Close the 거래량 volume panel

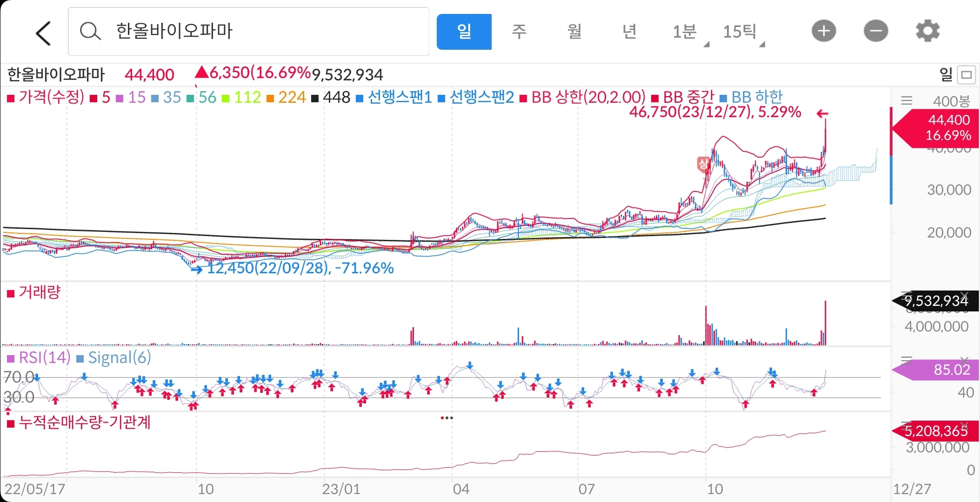(965, 295)
